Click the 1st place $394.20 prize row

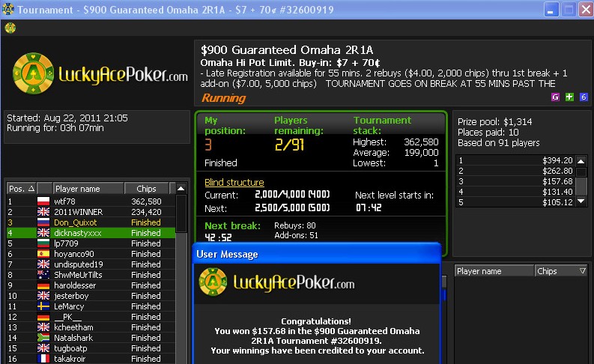(x=516, y=160)
